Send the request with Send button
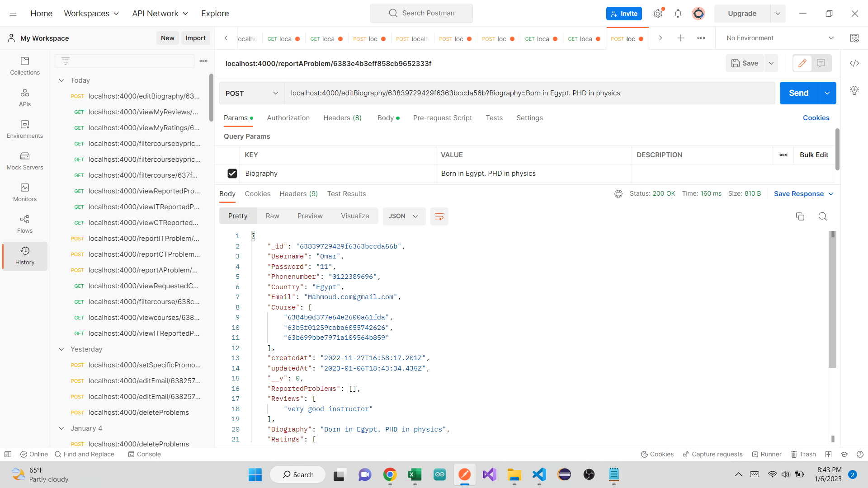This screenshot has width=868, height=488. (799, 93)
